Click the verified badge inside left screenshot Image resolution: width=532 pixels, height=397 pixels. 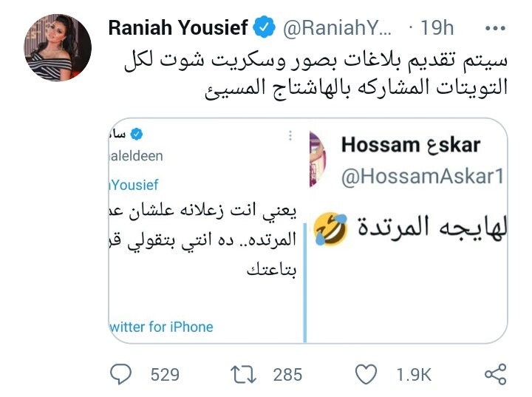(137, 134)
